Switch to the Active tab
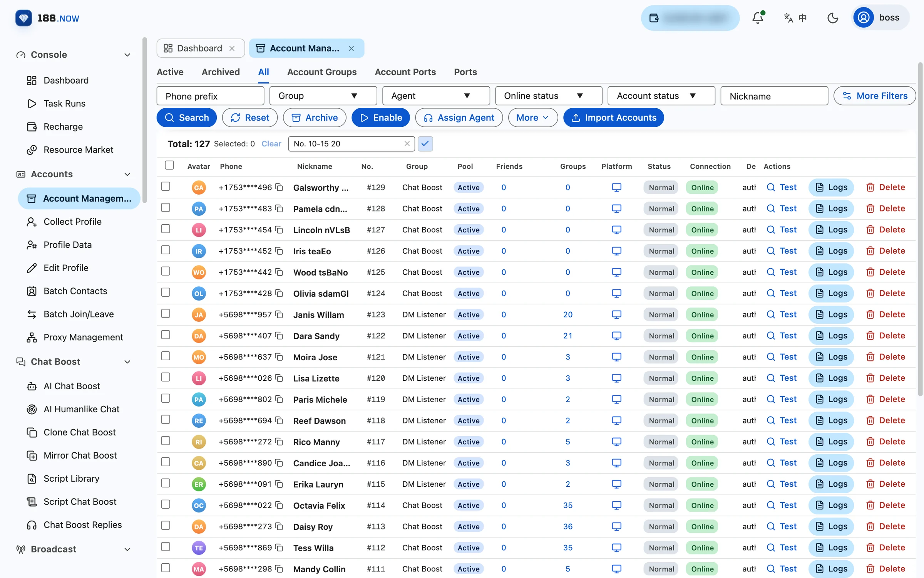 170,72
